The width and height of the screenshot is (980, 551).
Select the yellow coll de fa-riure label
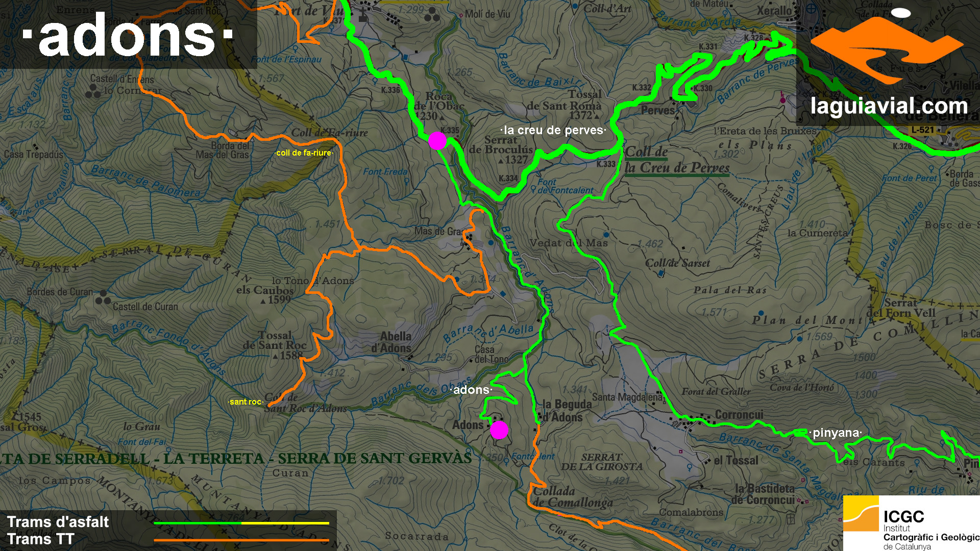point(304,153)
